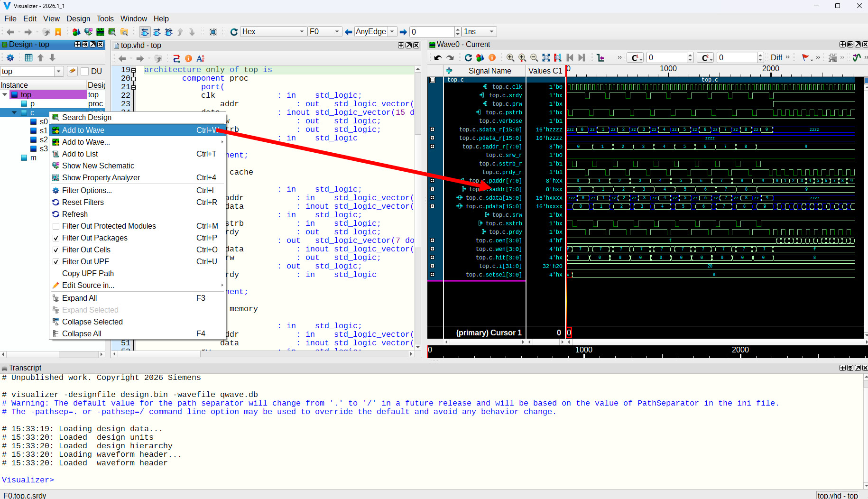Collapse the top instance tree node
Screen dimensions: 868x499
click(x=5, y=95)
